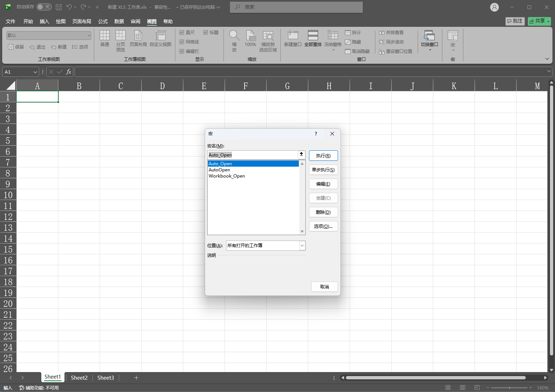
Task: Open a New Window (新建窗口)
Action: click(x=293, y=38)
